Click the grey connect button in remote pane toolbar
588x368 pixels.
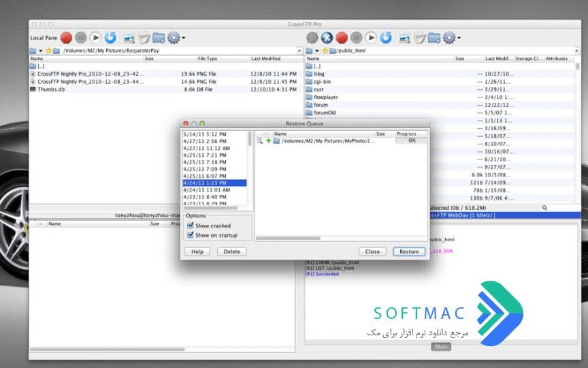(x=312, y=37)
